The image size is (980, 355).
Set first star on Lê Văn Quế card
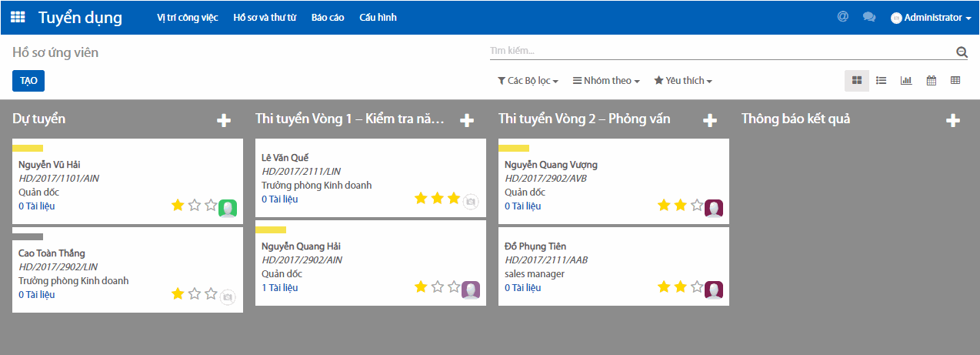click(421, 198)
